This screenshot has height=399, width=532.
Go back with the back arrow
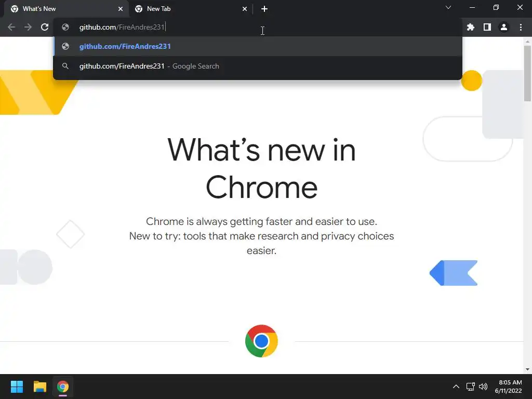tap(11, 27)
